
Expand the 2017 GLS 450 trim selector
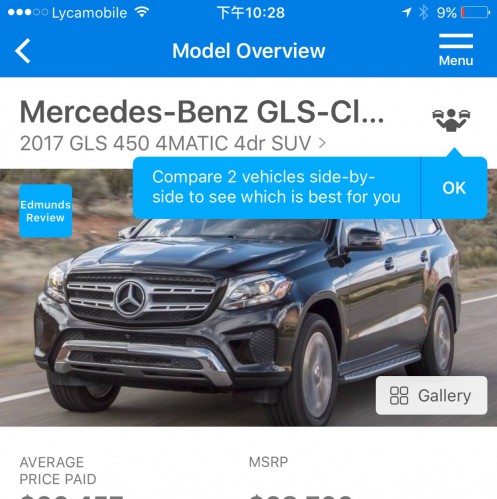tap(173, 143)
